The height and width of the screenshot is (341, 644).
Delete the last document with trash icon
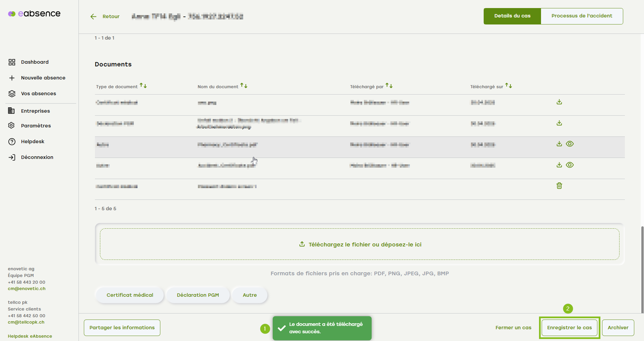559,186
